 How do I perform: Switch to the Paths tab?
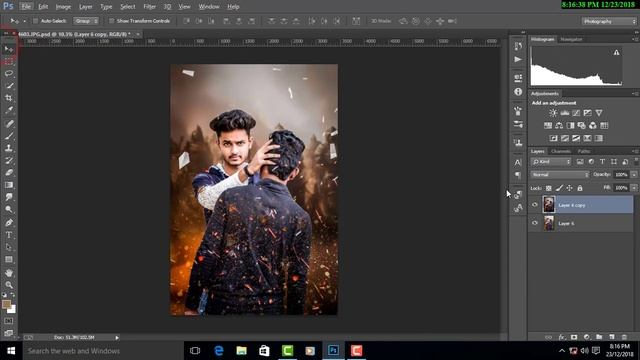click(584, 151)
